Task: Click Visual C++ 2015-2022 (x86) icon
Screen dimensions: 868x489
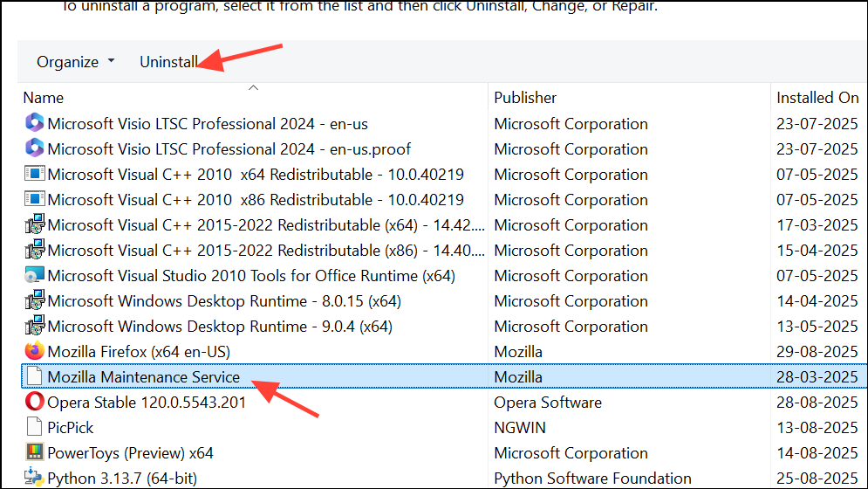Action: (x=34, y=250)
